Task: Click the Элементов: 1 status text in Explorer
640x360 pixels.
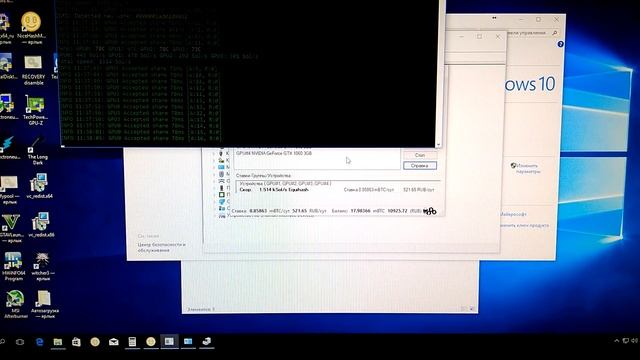Action: click(x=200, y=309)
